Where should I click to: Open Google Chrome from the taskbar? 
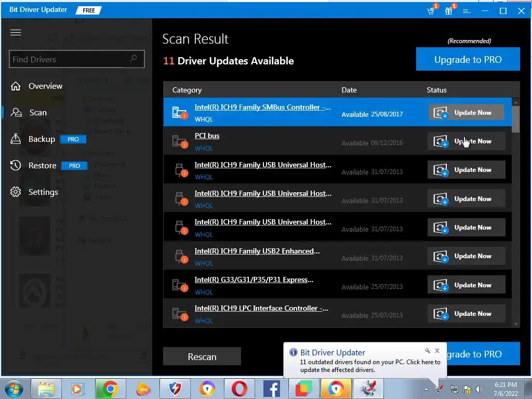(111, 389)
